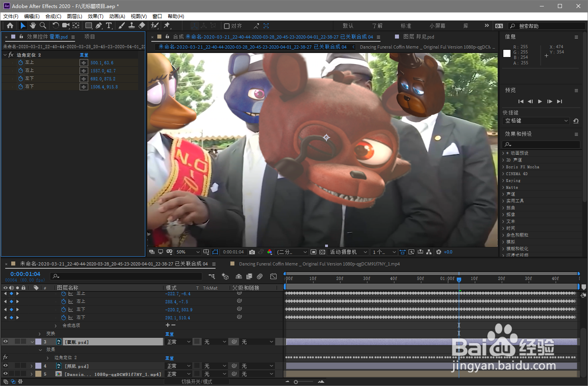Select the Eraser tool
The width and height of the screenshot is (588, 386).
tap(142, 25)
